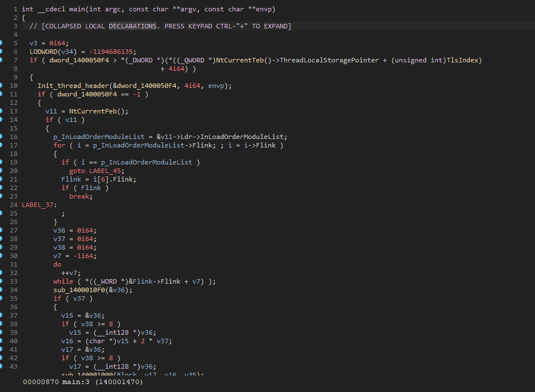The width and height of the screenshot is (535, 392).
Task: Click the collapsed local declarations comment line
Action: coord(160,26)
